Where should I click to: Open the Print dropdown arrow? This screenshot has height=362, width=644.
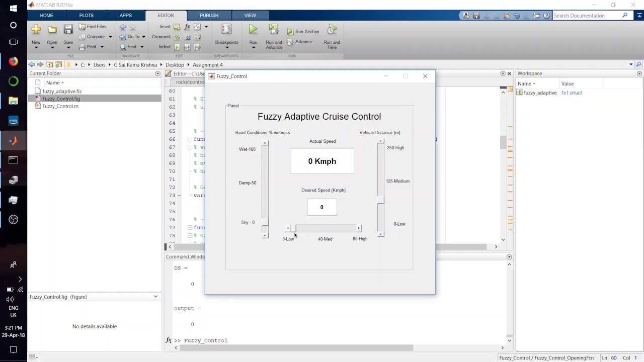[x=102, y=47]
